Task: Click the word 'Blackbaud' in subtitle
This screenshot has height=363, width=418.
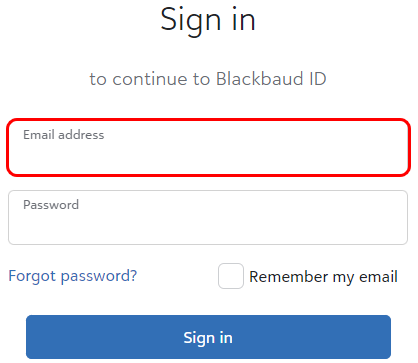Action: pos(259,79)
